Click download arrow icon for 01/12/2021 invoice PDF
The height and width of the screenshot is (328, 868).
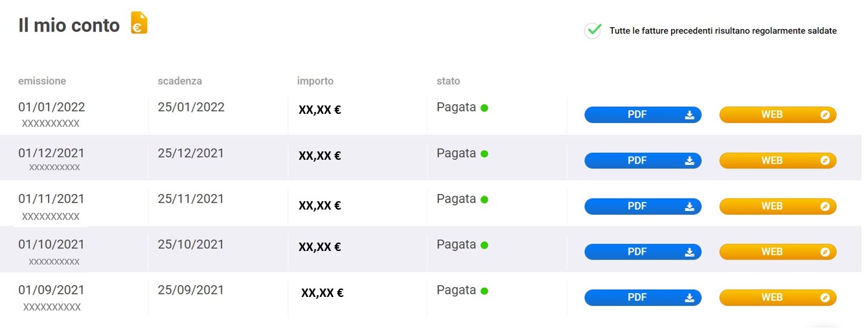pos(689,161)
